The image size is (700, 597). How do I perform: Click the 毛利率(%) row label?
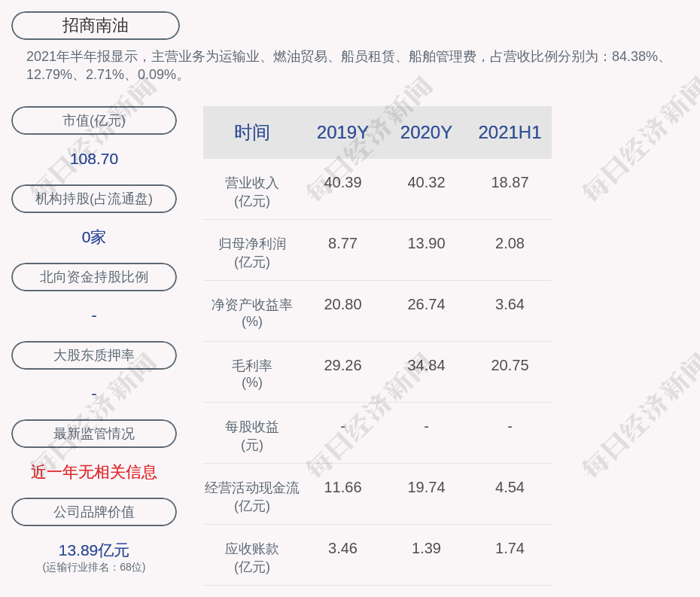coord(252,374)
